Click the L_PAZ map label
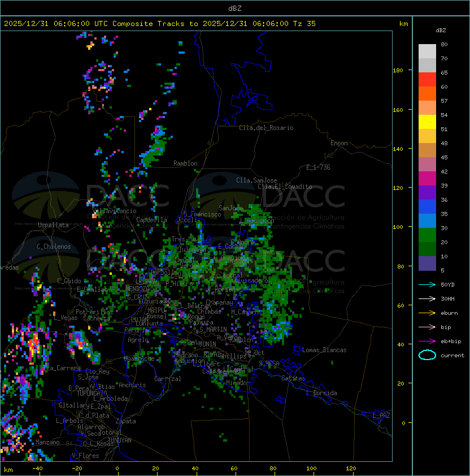470x476 pixels. tap(382, 416)
